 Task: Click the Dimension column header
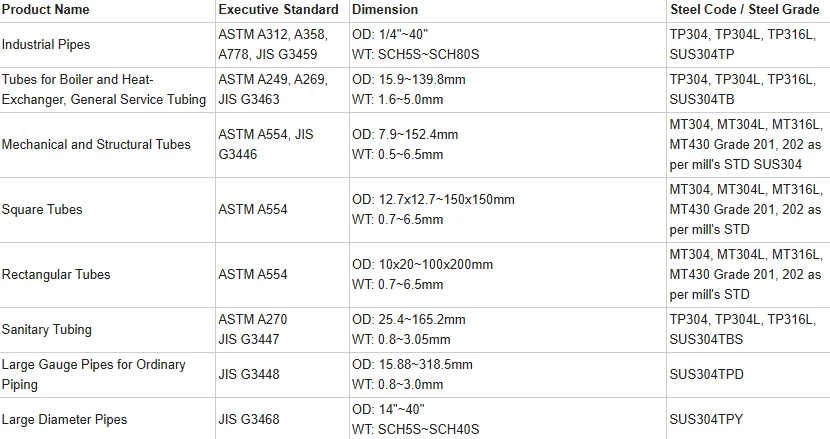(385, 10)
